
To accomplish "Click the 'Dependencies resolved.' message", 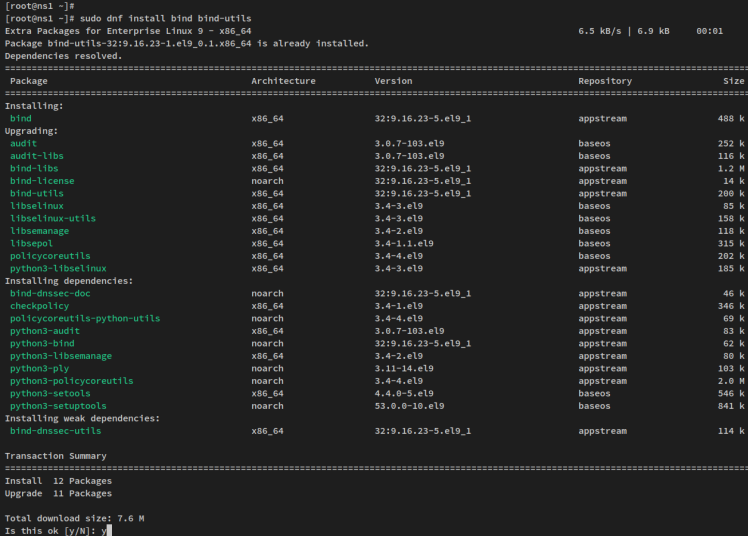I will [x=63, y=56].
